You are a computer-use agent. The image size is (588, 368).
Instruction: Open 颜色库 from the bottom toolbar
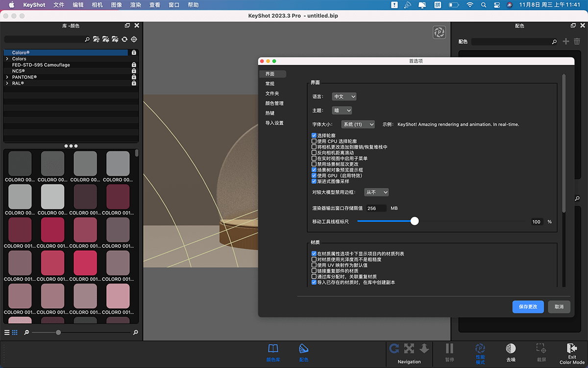(x=273, y=353)
